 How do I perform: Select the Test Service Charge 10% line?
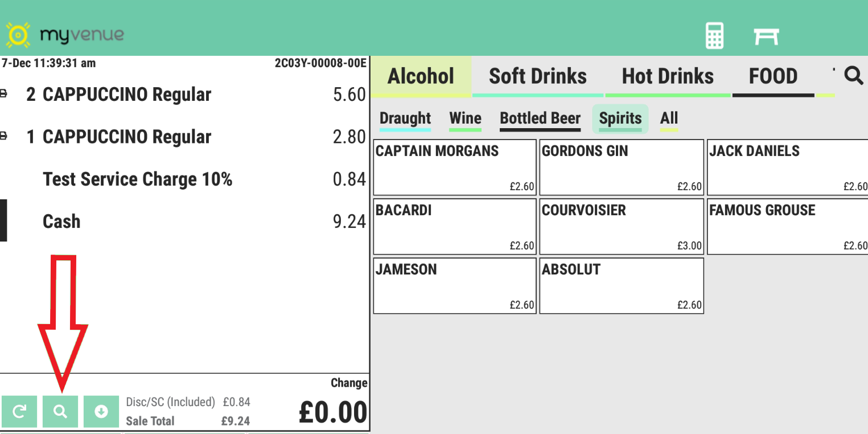[x=184, y=179]
